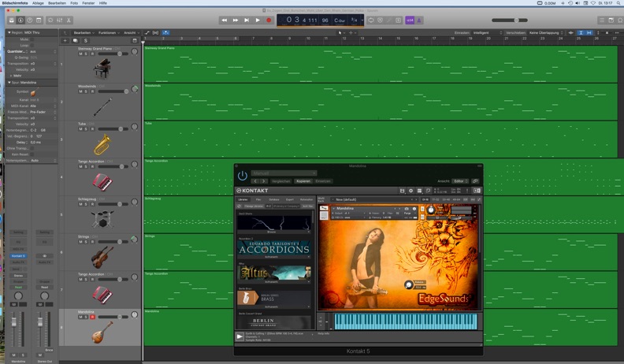
Task: Collapse the Spur Mandolina section
Action: click(x=9, y=83)
